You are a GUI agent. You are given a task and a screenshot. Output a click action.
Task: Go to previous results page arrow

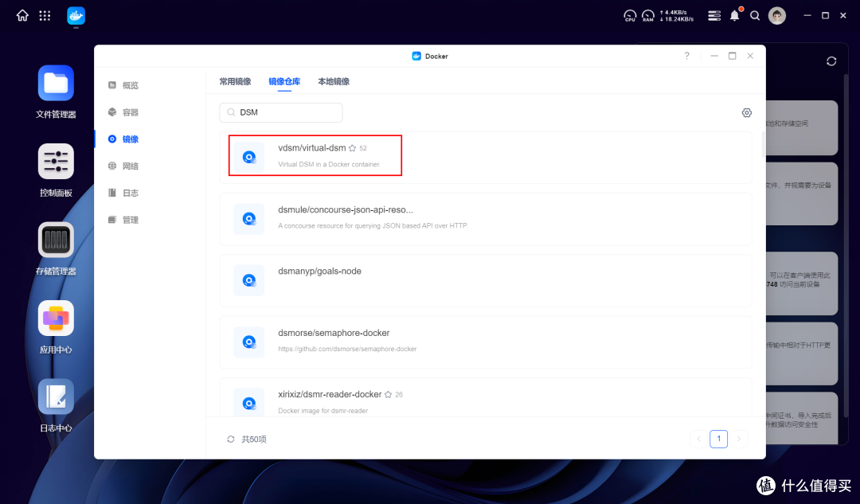(699, 439)
